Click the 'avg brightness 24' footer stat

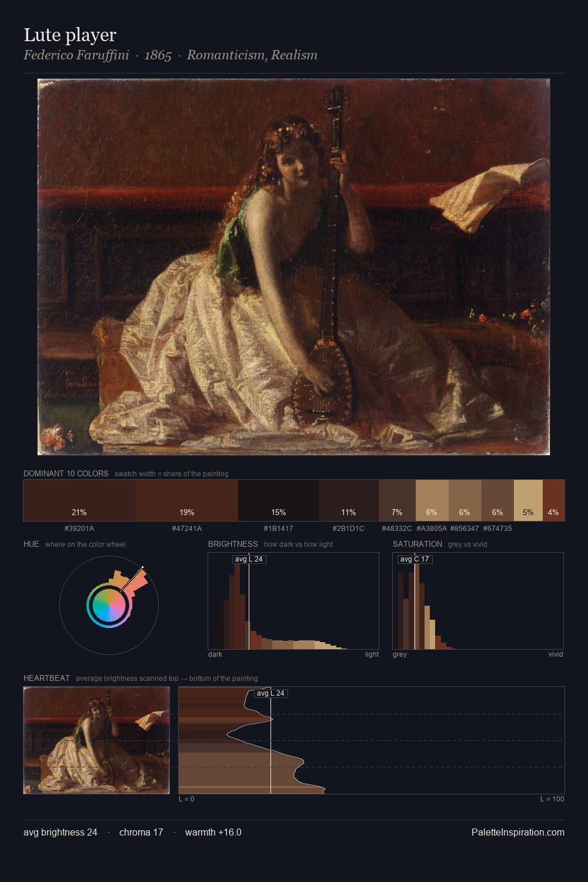[x=61, y=832]
